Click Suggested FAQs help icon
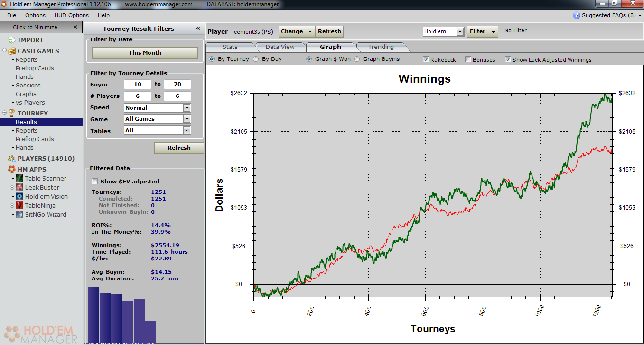The image size is (644, 345). [x=577, y=15]
